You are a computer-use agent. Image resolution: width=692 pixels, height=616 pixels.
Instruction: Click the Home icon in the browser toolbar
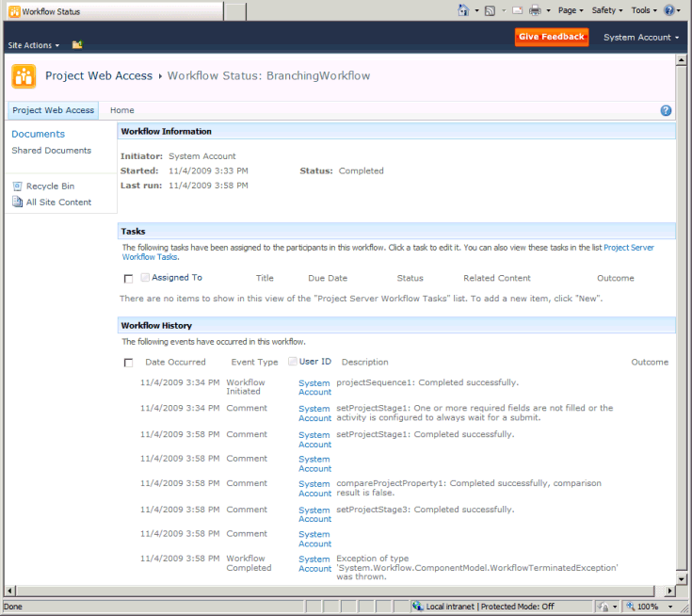463,10
